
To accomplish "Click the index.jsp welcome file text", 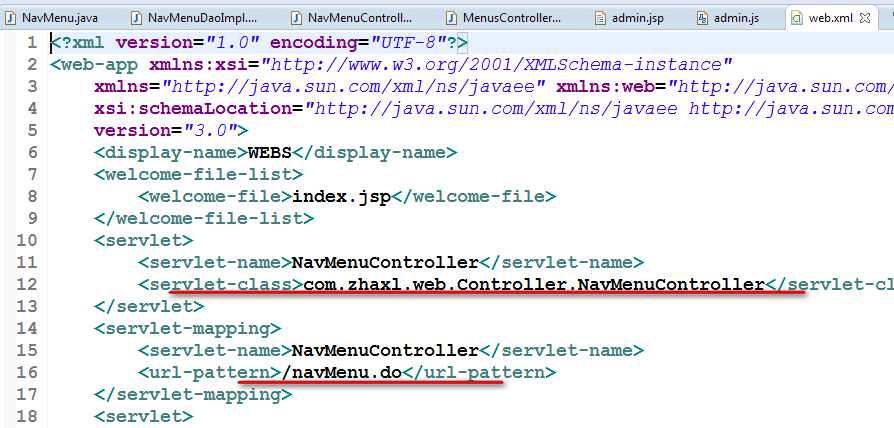I will 342,197.
